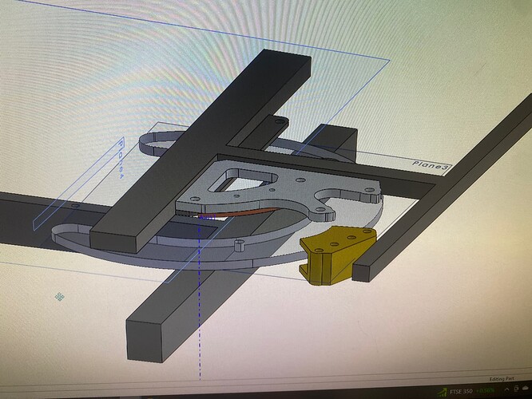
Task: Click the front end face of lower beam
Action: coord(144,329)
